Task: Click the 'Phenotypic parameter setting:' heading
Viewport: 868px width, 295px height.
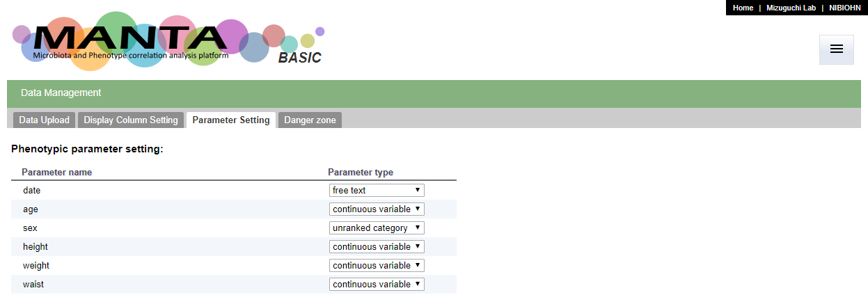Action: tap(87, 149)
